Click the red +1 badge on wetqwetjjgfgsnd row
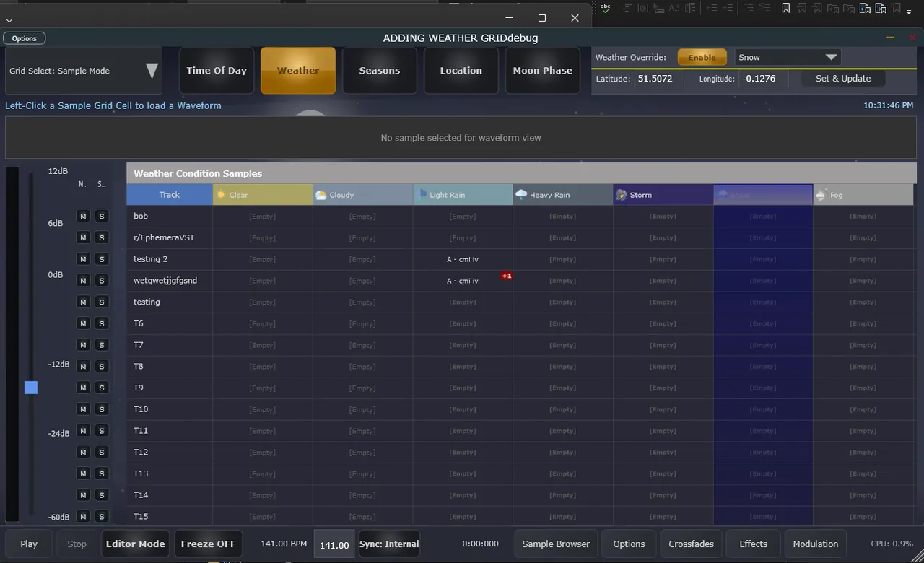 click(x=507, y=276)
